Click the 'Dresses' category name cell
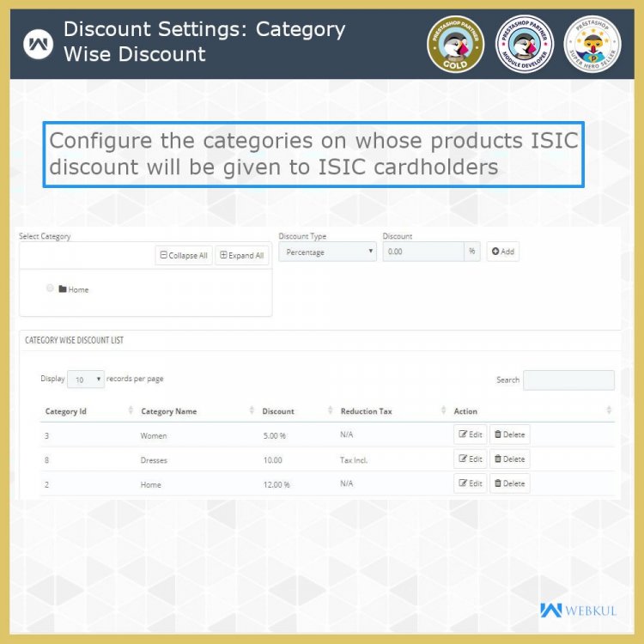This screenshot has height=644, width=644. pyautogui.click(x=154, y=460)
